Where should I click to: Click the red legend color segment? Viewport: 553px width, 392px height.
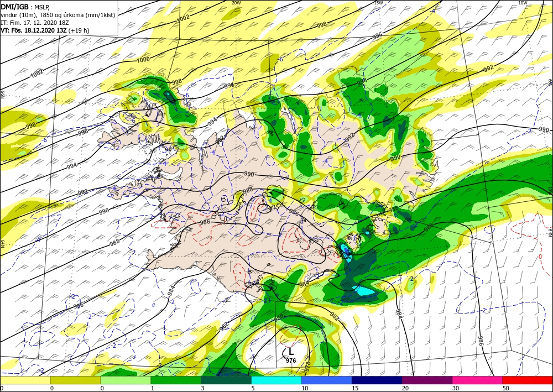(x=528, y=380)
